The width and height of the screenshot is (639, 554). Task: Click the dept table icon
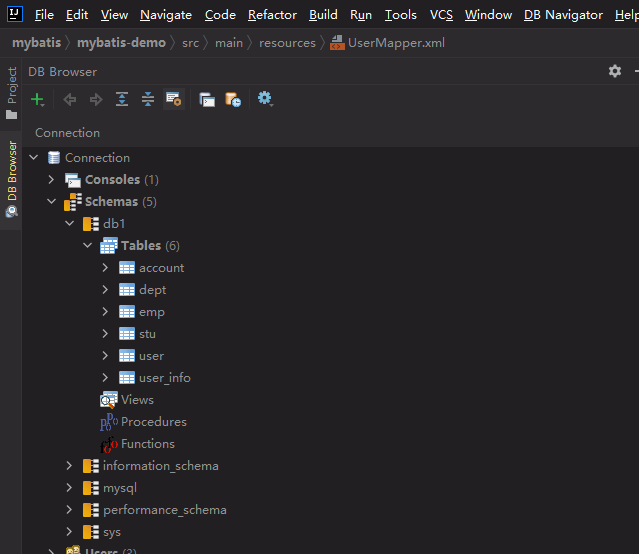[x=127, y=290]
